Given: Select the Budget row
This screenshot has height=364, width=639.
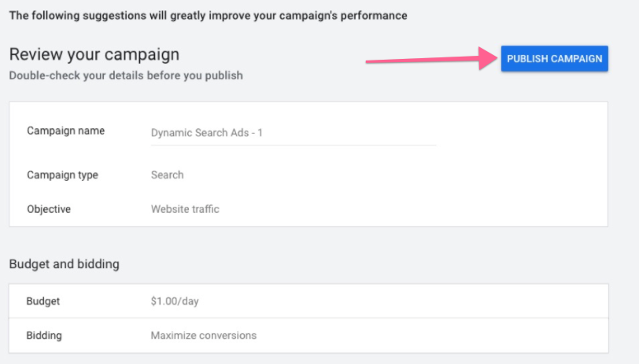Looking at the screenshot, I should coord(308,301).
